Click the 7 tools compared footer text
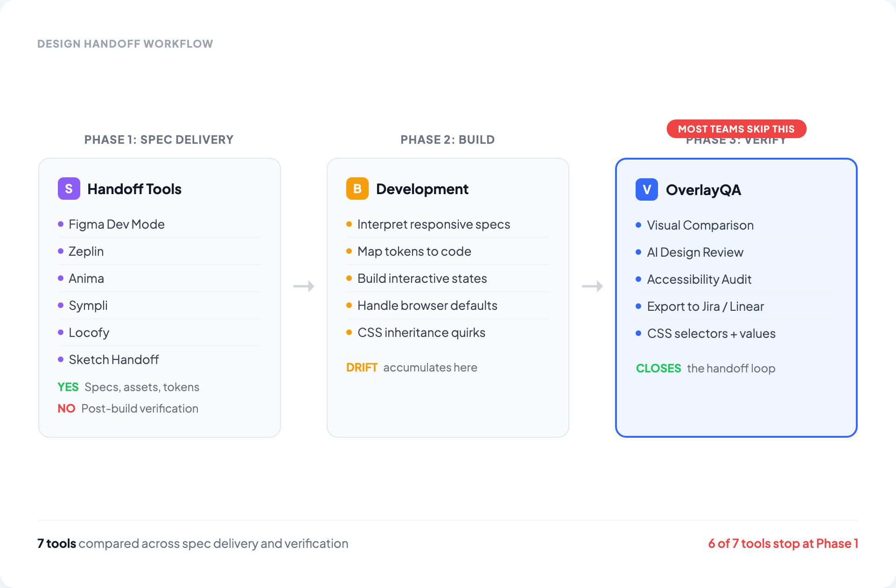 pyautogui.click(x=193, y=544)
